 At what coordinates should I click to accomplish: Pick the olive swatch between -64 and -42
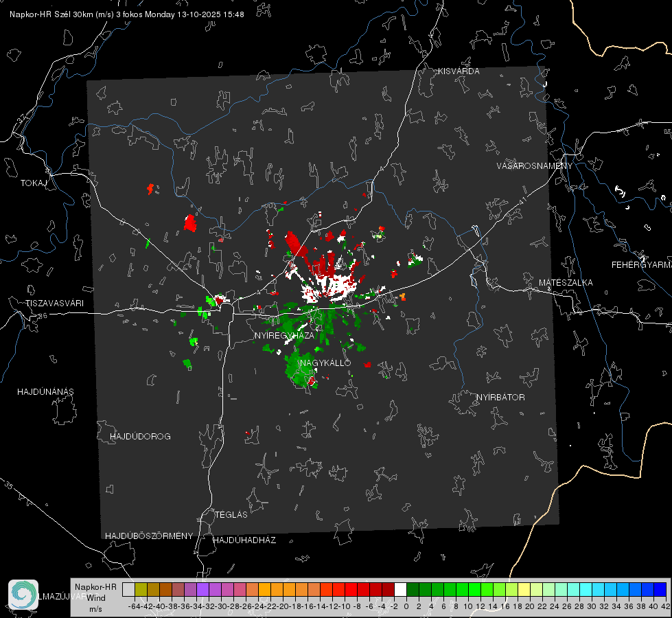click(x=141, y=589)
